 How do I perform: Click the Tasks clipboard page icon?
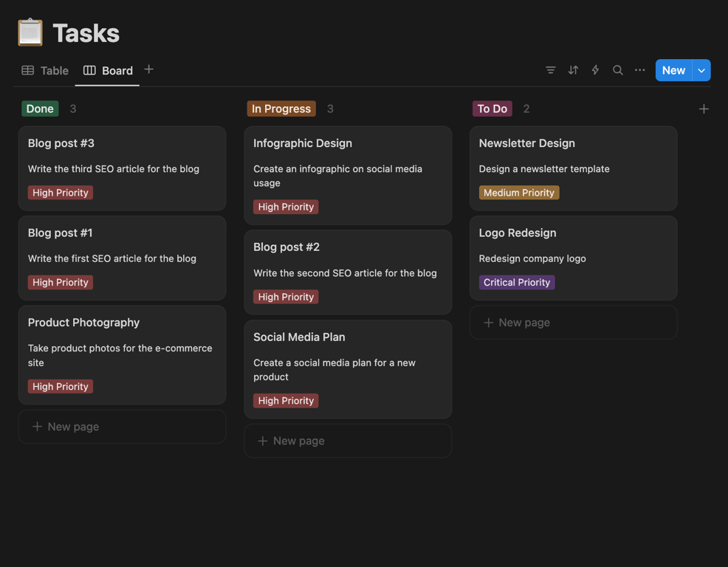[30, 32]
